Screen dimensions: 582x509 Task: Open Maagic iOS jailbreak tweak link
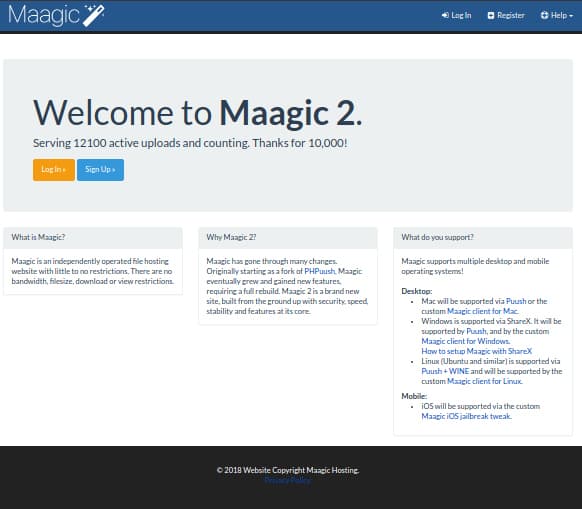[466, 416]
